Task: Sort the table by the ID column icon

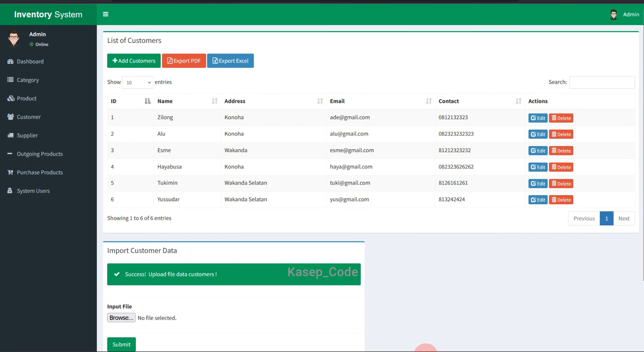Action: [x=147, y=101]
